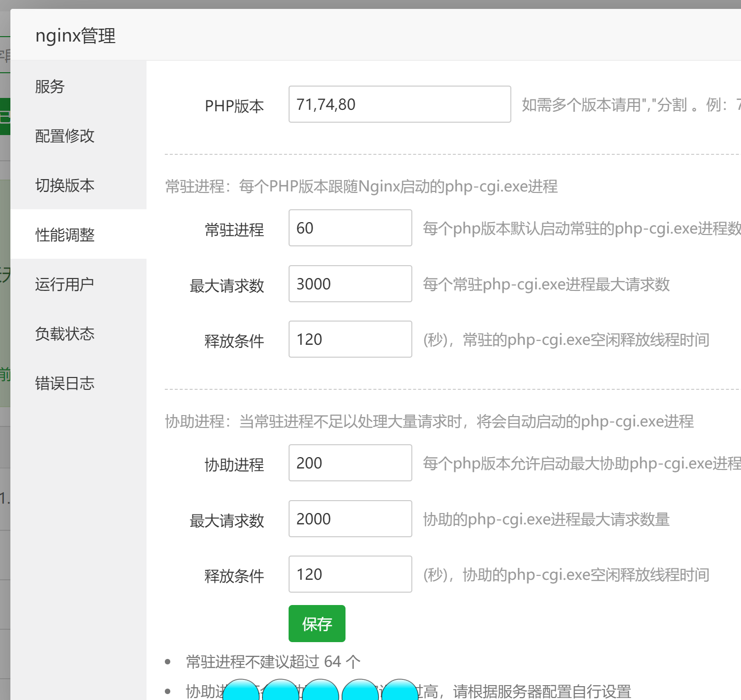Click the 常驻进程 section heading text

(x=361, y=187)
